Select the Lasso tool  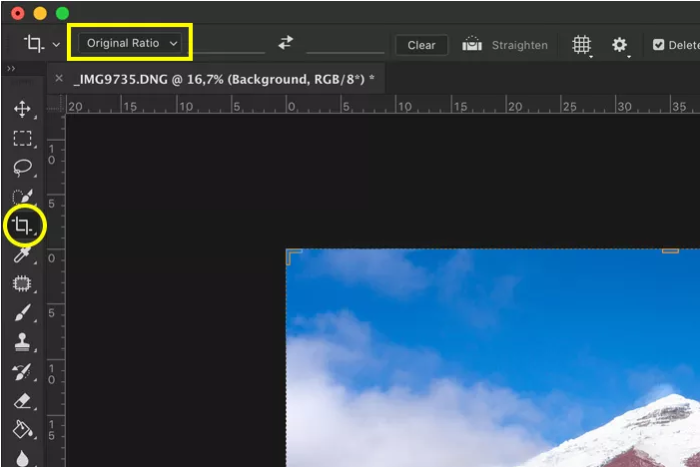tap(22, 167)
